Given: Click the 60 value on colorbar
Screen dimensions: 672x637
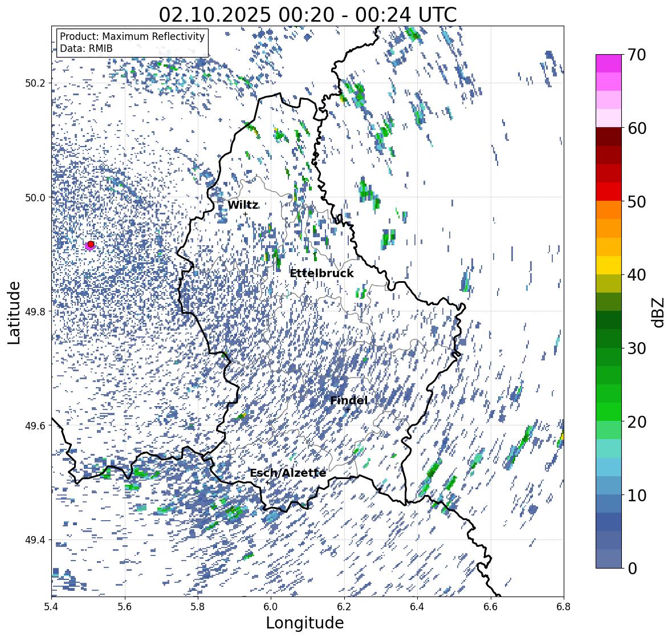Looking at the screenshot, I should click(637, 128).
